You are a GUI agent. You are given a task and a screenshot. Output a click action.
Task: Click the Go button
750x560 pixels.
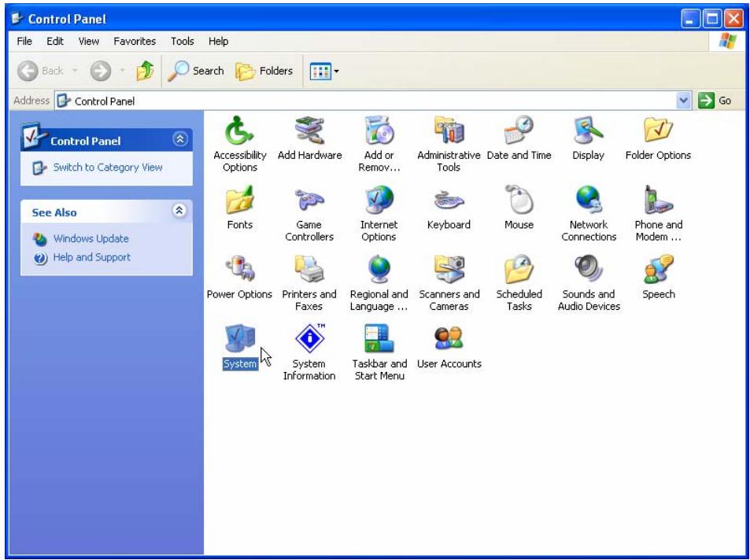click(x=715, y=101)
